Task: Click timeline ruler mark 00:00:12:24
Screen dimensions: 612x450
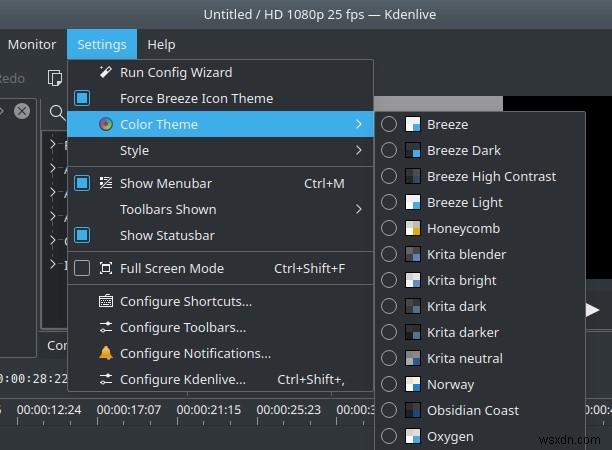Action: (49, 409)
